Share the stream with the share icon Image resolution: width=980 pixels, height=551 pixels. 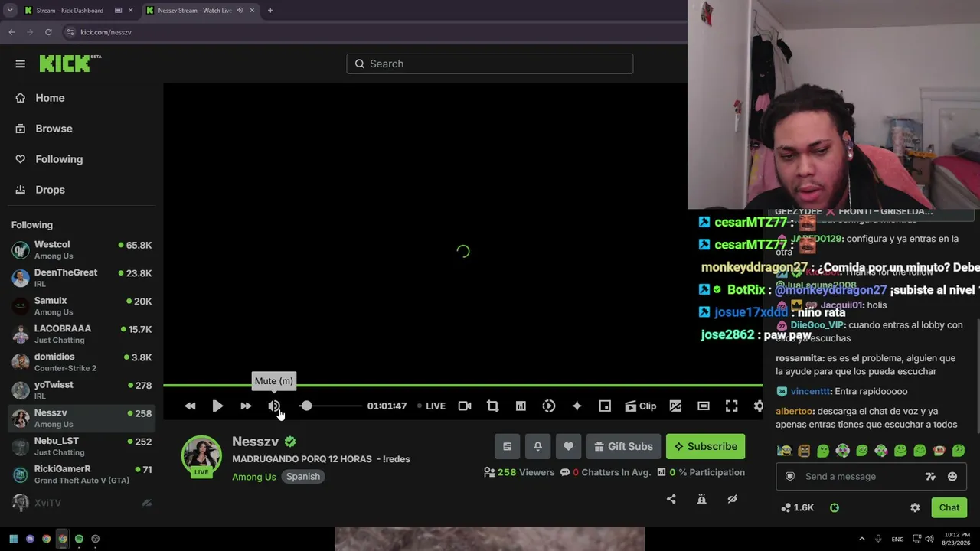pos(671,499)
